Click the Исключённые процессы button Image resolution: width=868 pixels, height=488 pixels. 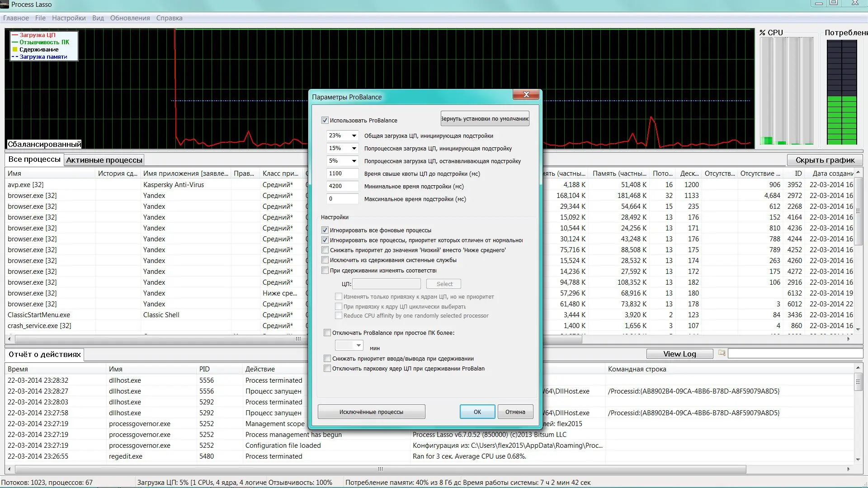(x=371, y=412)
